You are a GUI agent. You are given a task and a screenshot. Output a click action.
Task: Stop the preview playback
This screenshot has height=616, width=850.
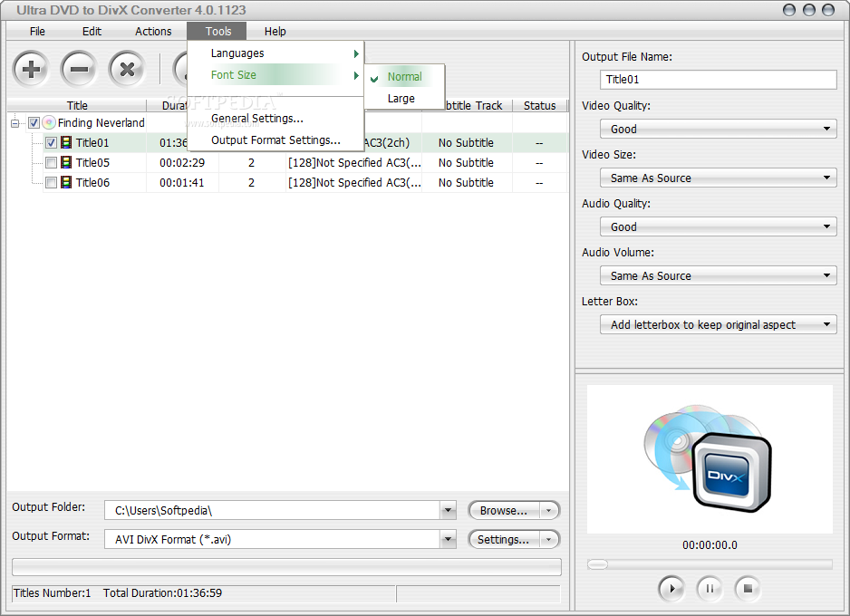coord(748,588)
